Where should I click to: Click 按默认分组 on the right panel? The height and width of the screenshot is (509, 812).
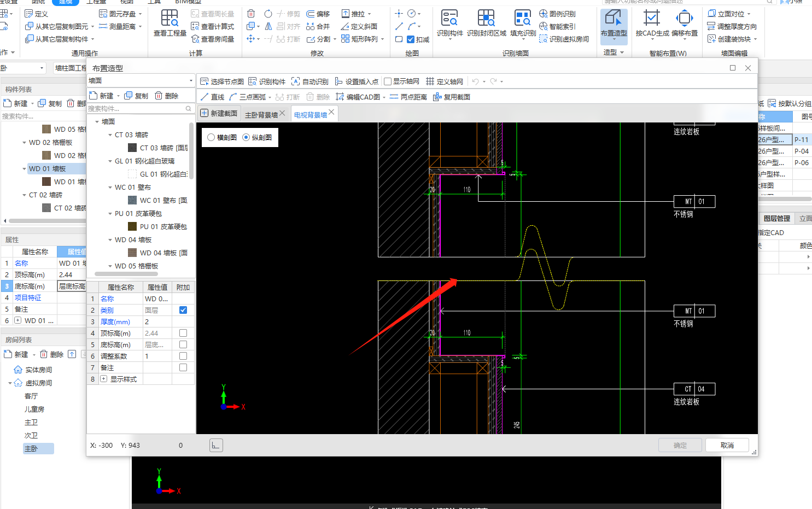pyautogui.click(x=790, y=103)
